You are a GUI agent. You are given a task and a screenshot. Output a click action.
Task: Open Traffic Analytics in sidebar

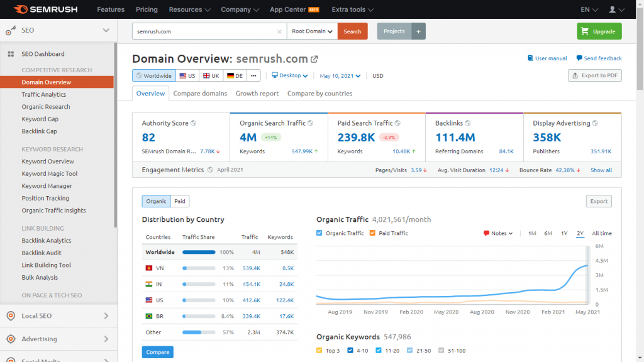(43, 94)
